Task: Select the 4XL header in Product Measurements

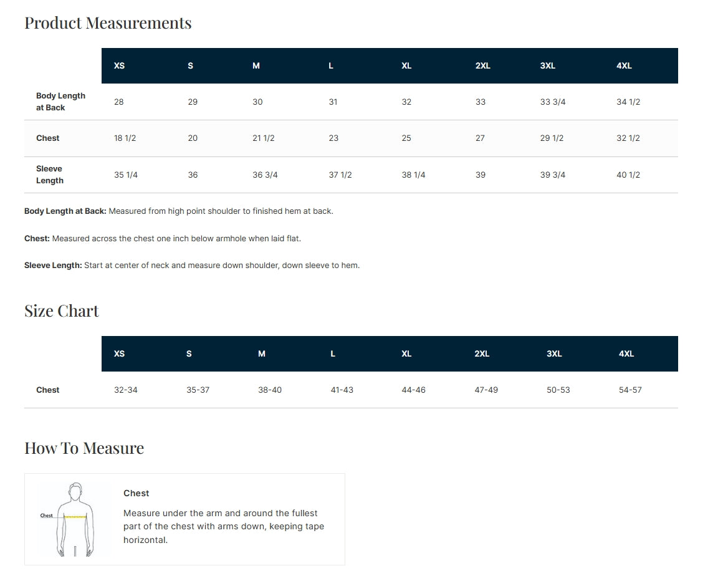Action: [623, 66]
